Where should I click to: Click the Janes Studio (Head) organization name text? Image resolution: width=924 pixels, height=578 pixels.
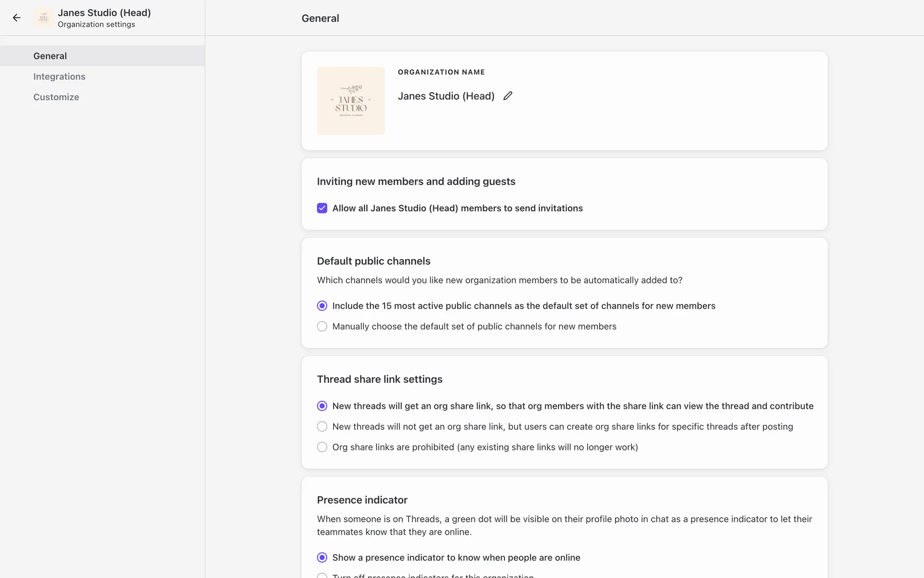click(x=446, y=96)
